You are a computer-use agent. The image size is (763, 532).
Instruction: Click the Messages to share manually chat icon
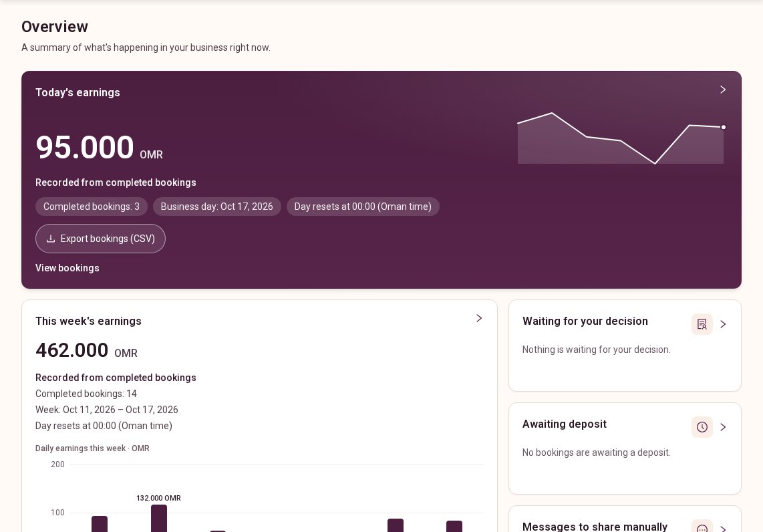pyautogui.click(x=702, y=527)
